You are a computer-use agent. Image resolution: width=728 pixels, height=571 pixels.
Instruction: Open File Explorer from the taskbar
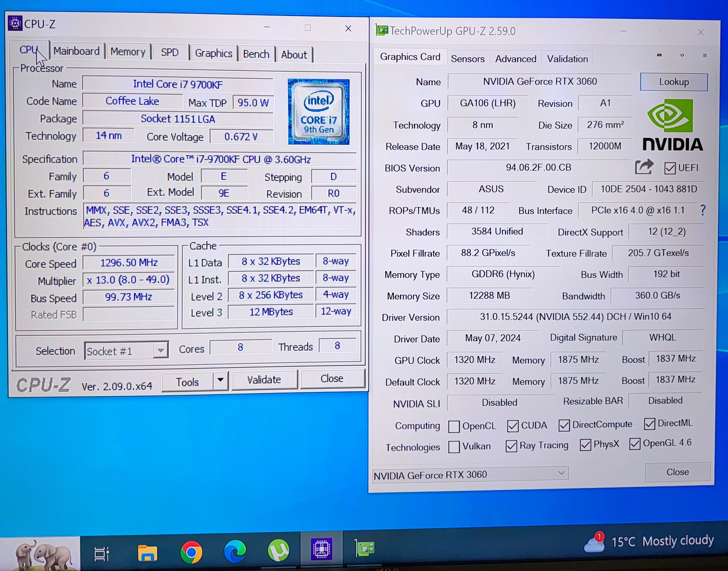coord(147,553)
